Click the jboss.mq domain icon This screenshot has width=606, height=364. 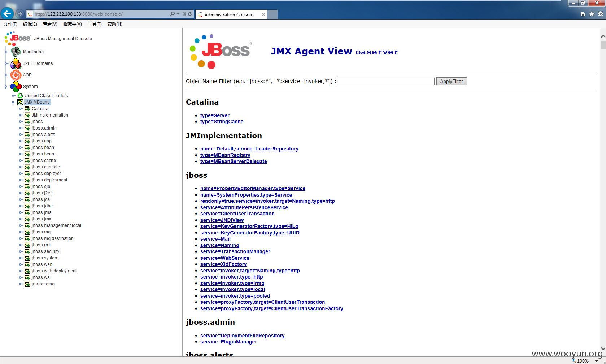coord(27,232)
